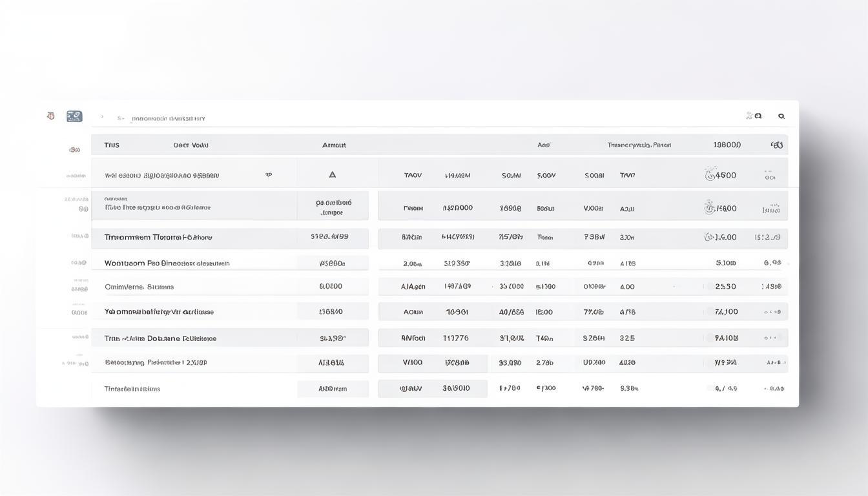Click the TIIIS column header
The width and height of the screenshot is (868, 496).
[x=112, y=145]
